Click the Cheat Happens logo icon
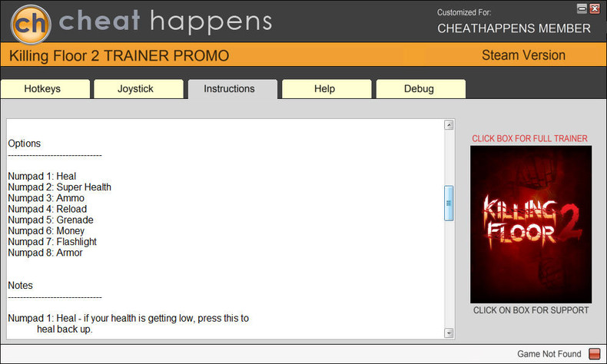The image size is (607, 364). (x=31, y=24)
